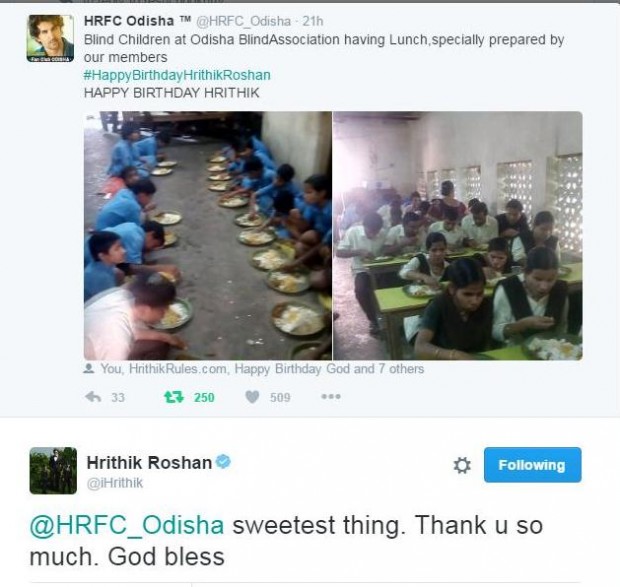The height and width of the screenshot is (587, 620).
Task: Click the HRFC Odisha display name
Action: (129, 21)
